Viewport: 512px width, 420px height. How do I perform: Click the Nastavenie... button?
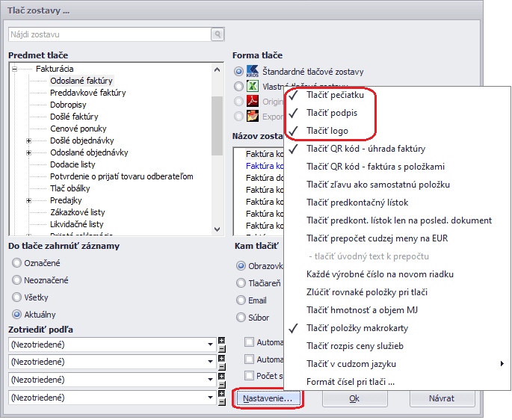268,398
